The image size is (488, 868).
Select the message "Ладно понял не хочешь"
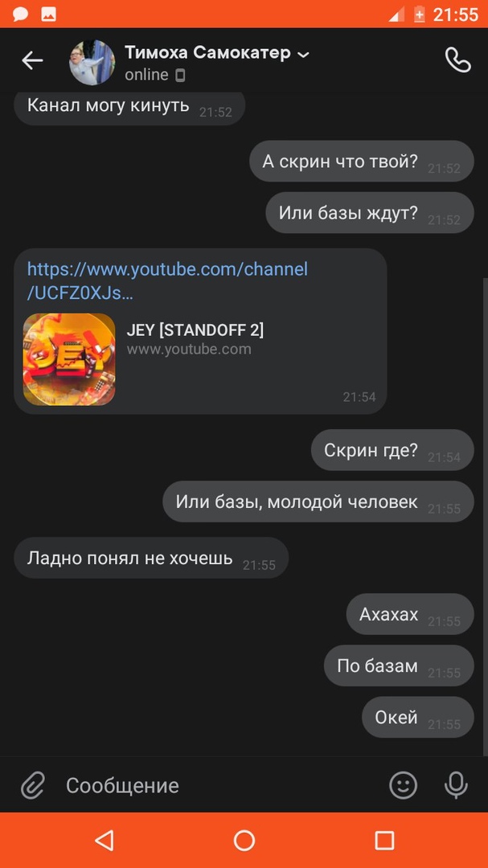coord(151,558)
